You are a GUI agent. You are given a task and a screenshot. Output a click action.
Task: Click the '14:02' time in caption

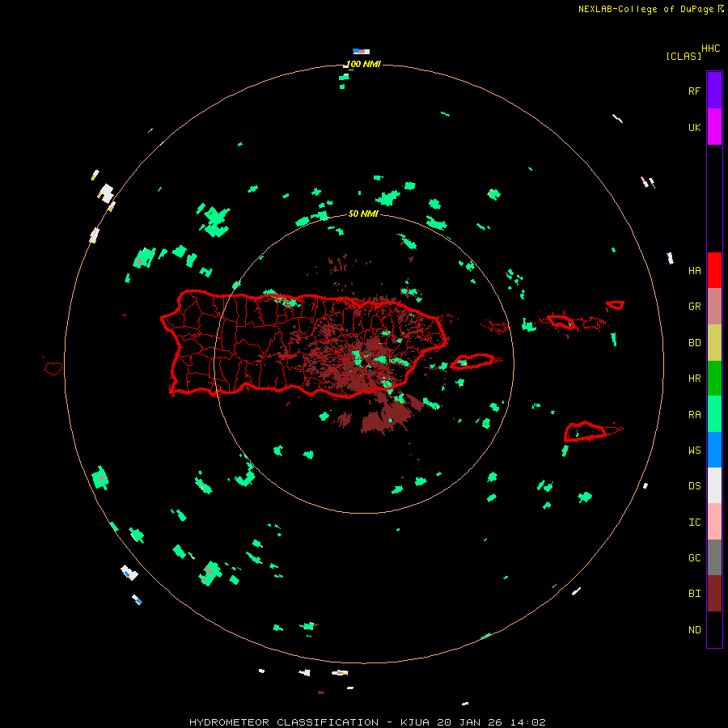527,722
